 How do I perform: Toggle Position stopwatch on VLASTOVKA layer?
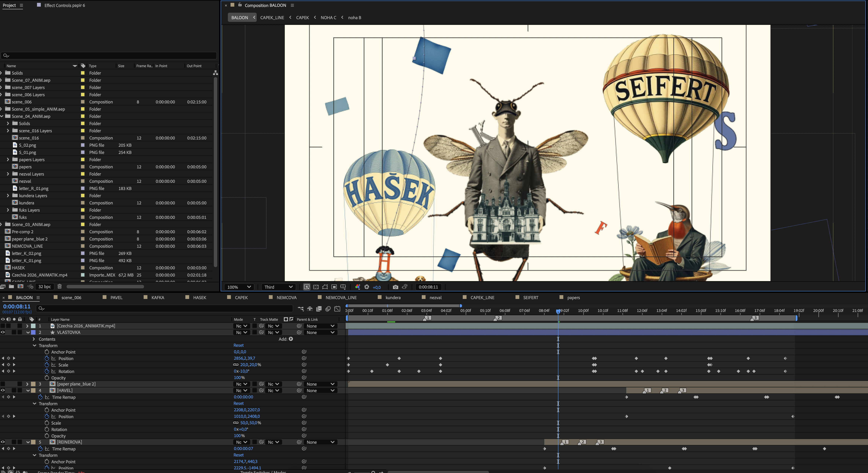[x=47, y=358]
